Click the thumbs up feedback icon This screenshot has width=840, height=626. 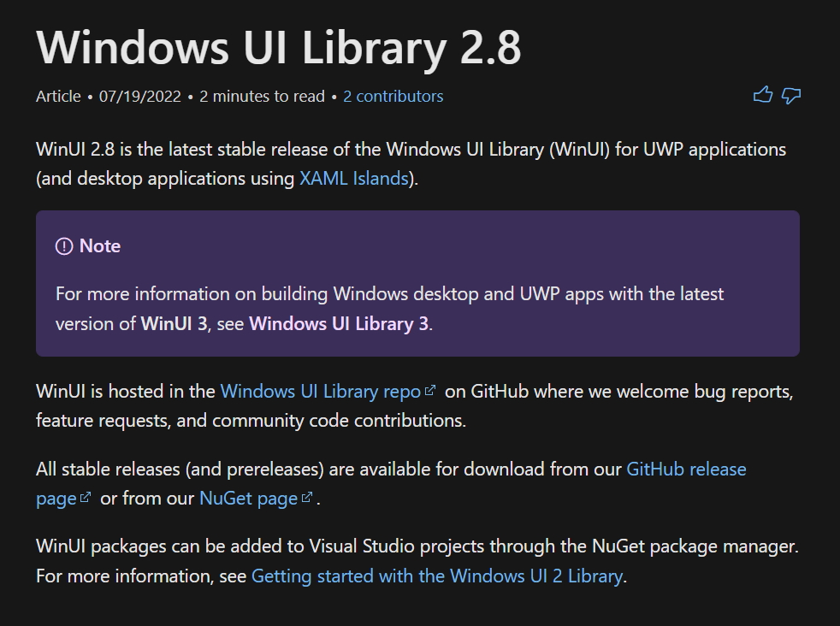(764, 94)
